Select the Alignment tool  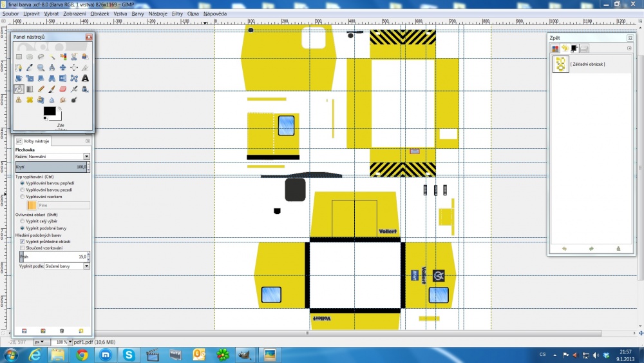[74, 68]
